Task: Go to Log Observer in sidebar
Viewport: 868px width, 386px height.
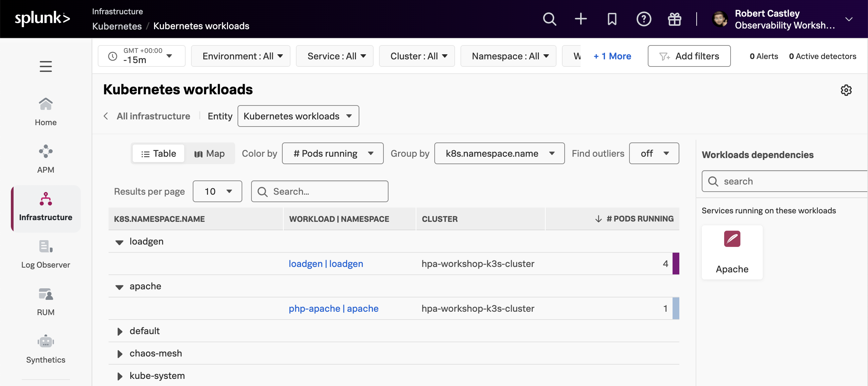Action: [x=45, y=254]
